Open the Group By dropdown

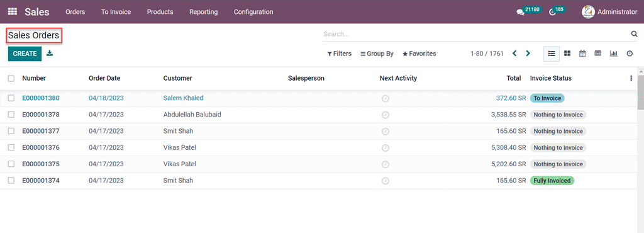(377, 54)
